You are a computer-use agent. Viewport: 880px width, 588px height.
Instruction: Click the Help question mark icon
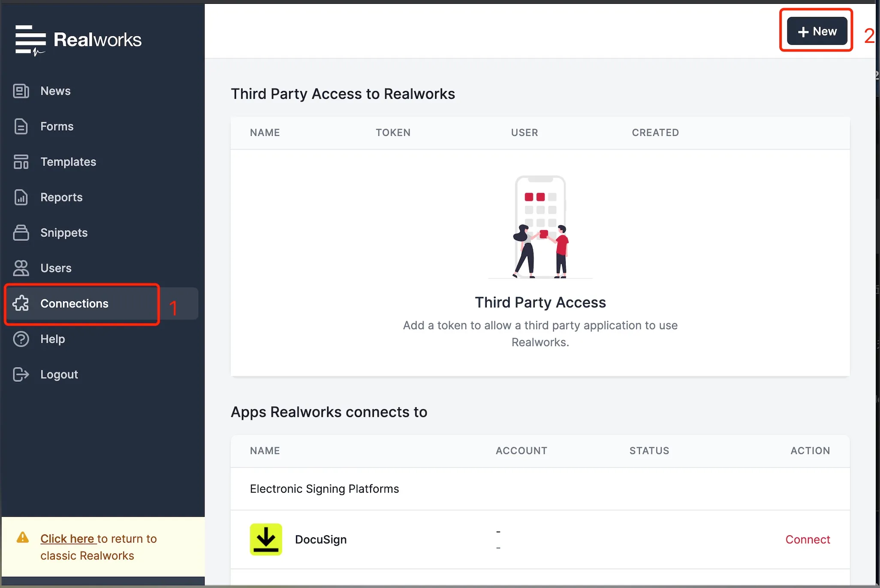pos(21,339)
